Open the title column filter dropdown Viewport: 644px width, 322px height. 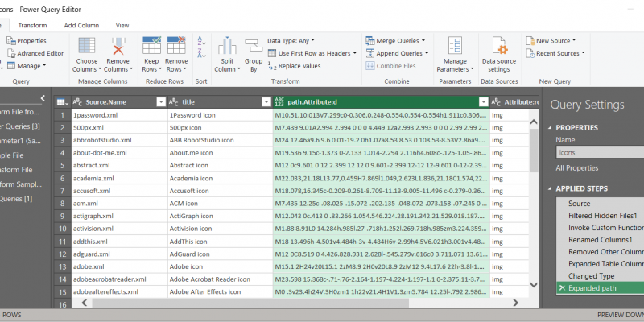266,102
